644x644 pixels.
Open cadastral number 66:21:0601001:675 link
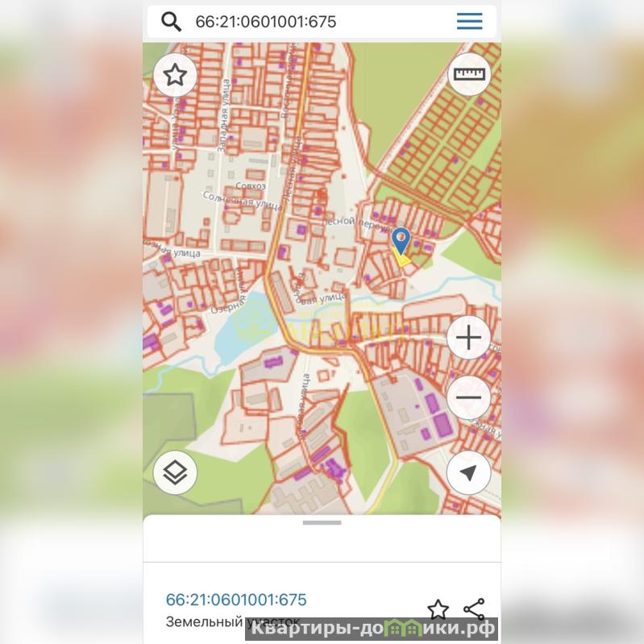236,600
